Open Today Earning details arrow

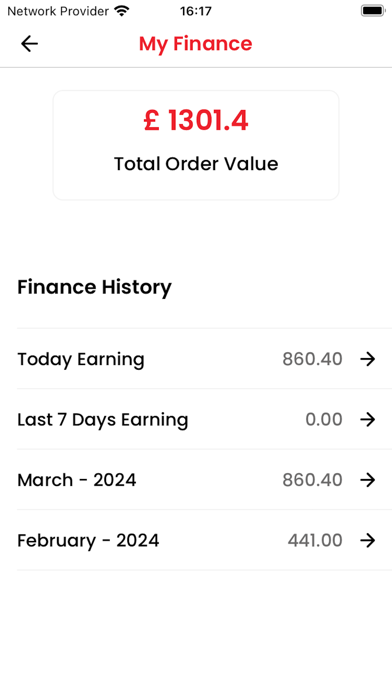coord(368,359)
